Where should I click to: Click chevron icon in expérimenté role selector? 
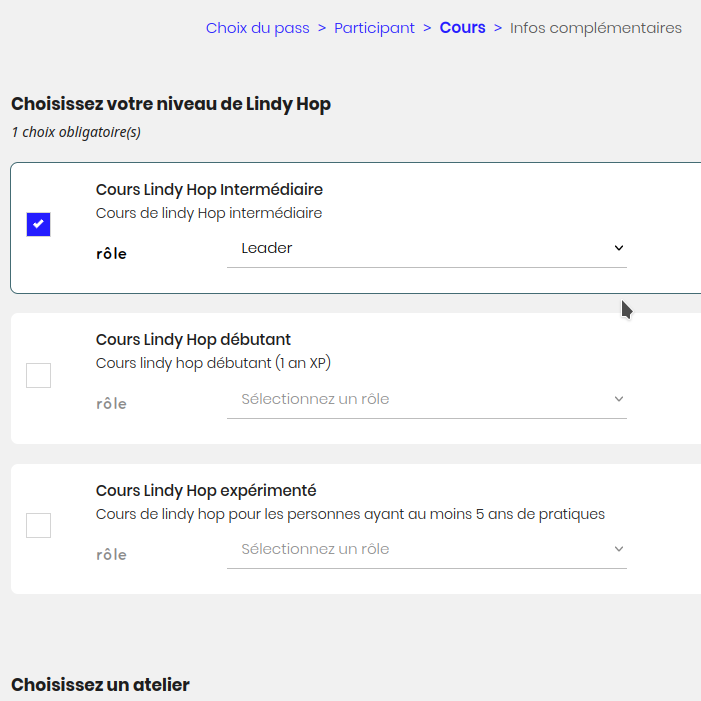coord(619,549)
